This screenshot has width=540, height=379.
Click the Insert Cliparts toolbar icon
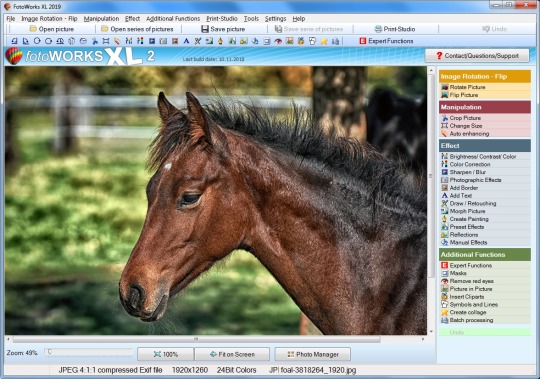click(301, 41)
